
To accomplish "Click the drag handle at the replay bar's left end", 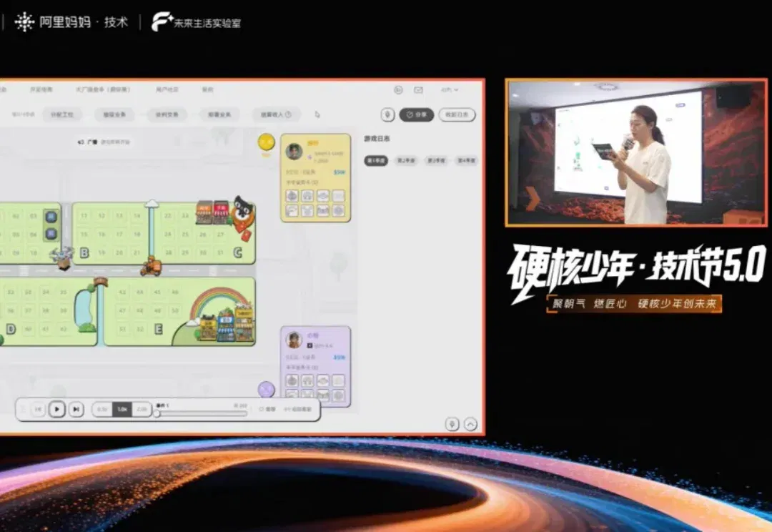I will click(23, 409).
